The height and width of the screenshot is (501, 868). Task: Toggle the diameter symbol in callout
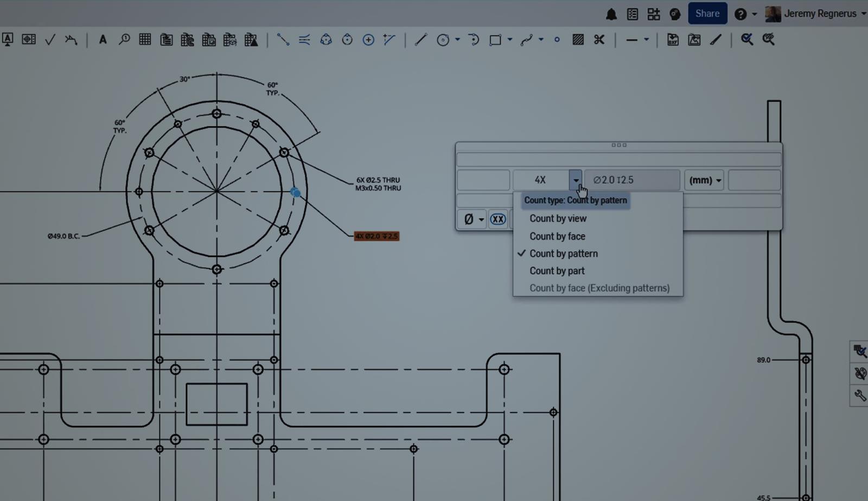tap(470, 219)
